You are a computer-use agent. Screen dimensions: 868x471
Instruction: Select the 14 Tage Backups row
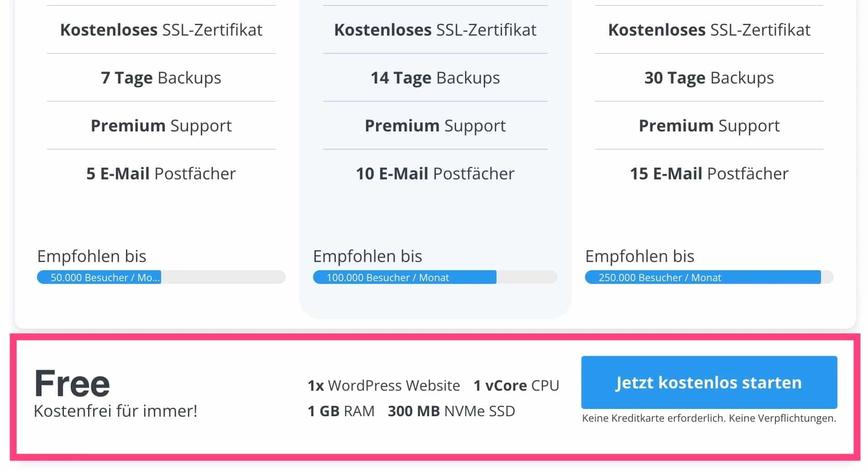coord(434,77)
